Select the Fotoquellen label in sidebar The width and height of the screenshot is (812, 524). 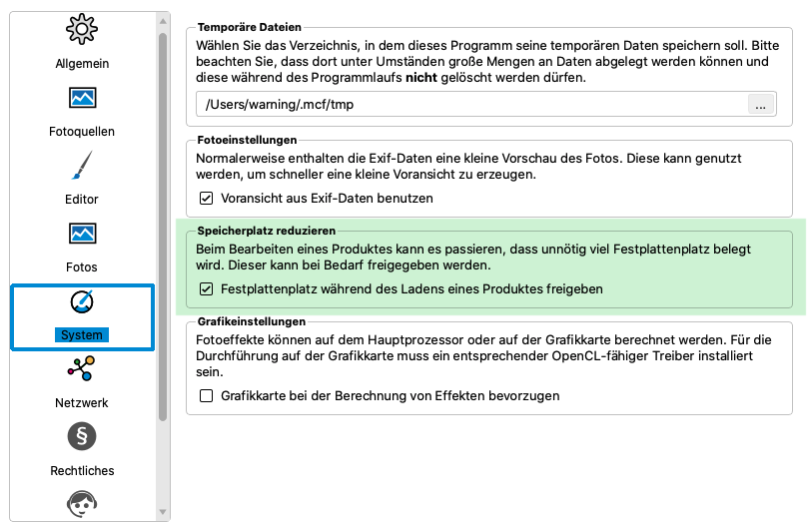[82, 132]
